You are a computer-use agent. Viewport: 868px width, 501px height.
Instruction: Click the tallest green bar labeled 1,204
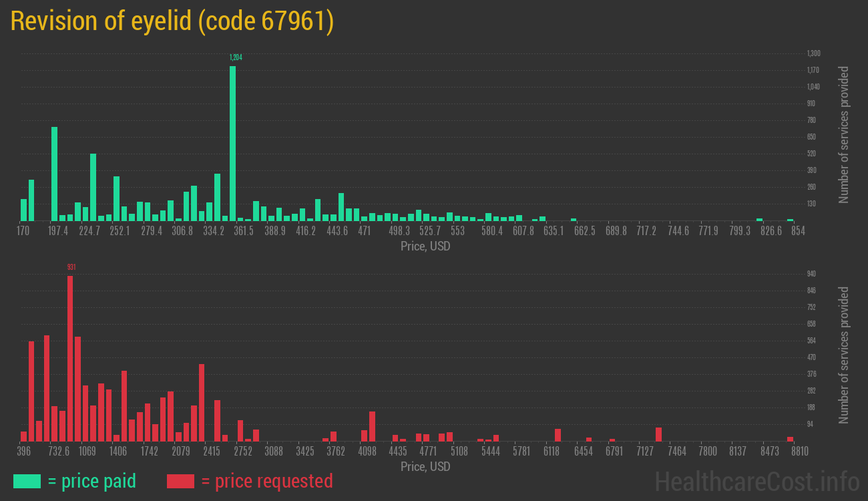point(232,143)
